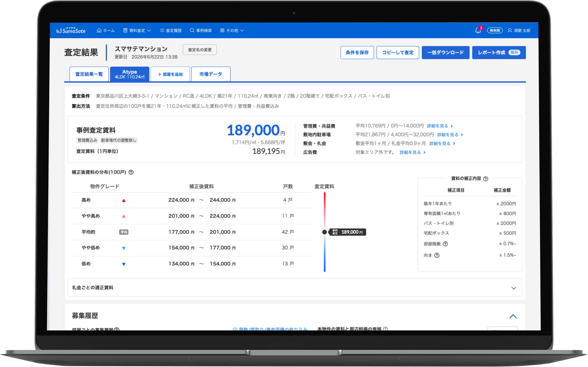Click the 部屋を追加 tab
Screen dimensions: 588x367
(170, 74)
